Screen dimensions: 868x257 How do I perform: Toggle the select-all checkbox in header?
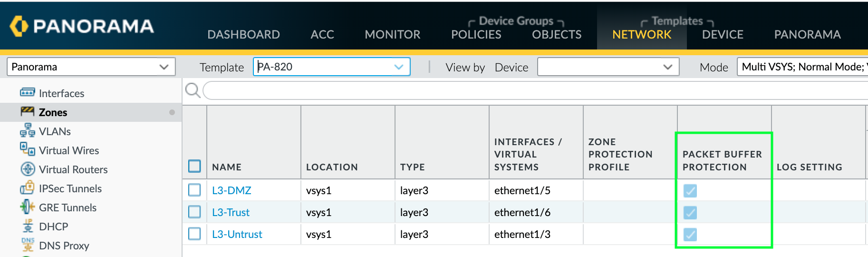[x=194, y=166]
